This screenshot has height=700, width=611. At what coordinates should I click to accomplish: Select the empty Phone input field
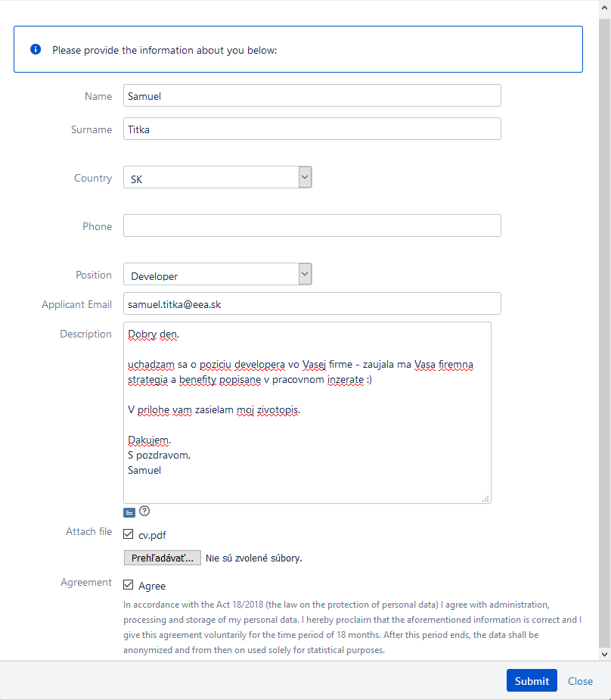pyautogui.click(x=312, y=226)
